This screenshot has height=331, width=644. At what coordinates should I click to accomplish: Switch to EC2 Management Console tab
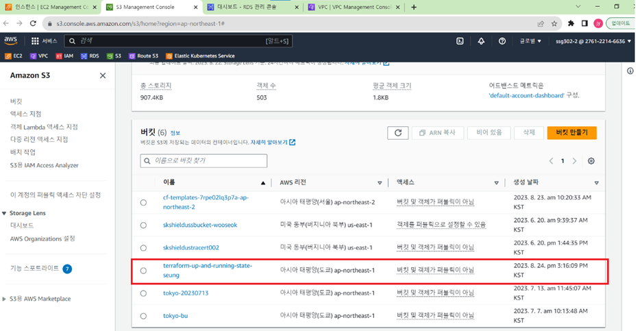click(51, 7)
